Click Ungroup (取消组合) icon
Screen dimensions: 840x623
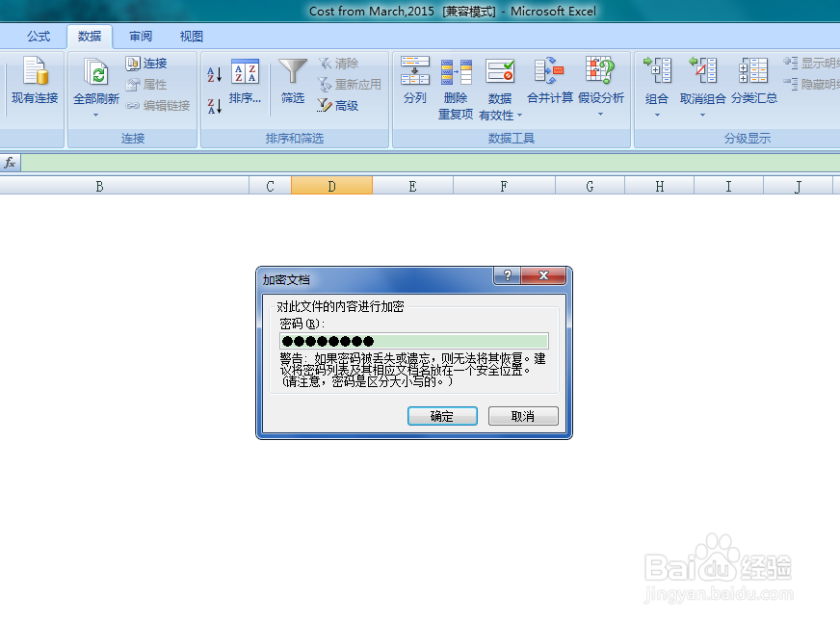click(x=703, y=70)
